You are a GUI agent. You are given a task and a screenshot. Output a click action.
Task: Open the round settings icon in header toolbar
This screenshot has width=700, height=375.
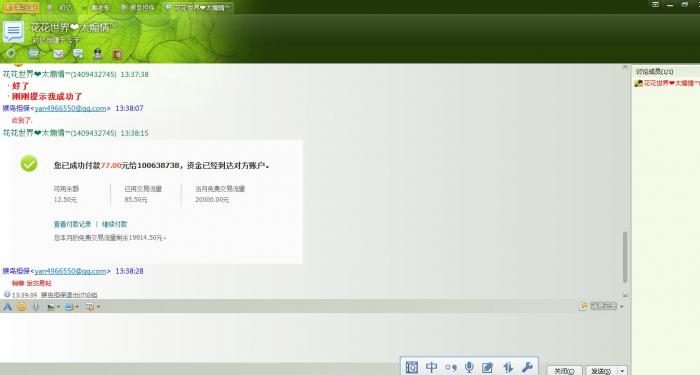click(x=10, y=54)
